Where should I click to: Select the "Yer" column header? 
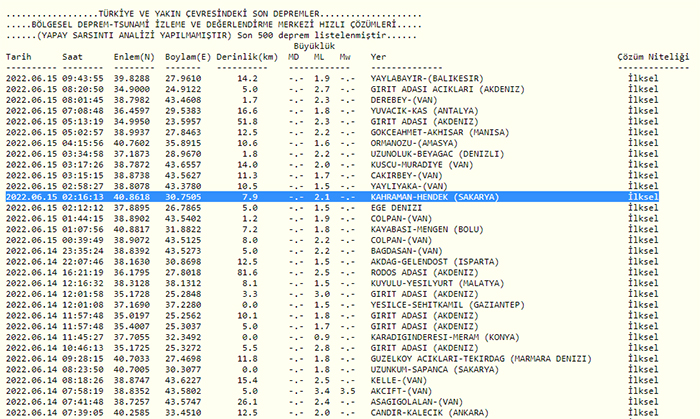pyautogui.click(x=378, y=59)
